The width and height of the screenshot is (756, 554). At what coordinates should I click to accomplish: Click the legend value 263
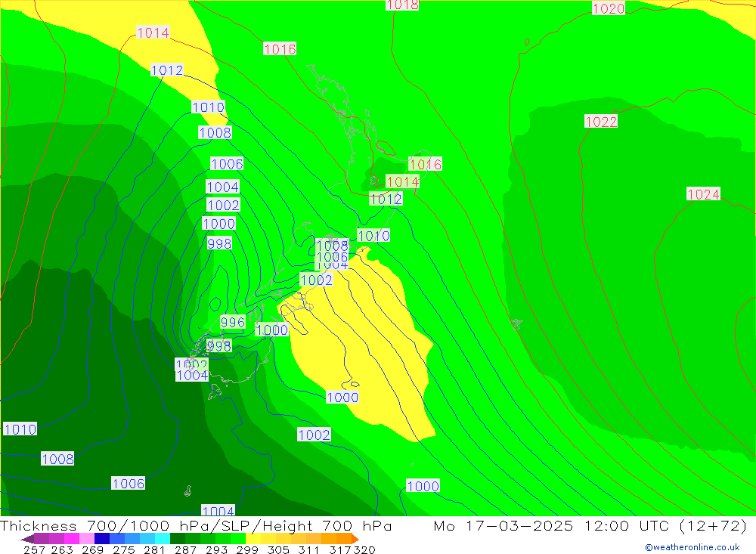(62, 549)
